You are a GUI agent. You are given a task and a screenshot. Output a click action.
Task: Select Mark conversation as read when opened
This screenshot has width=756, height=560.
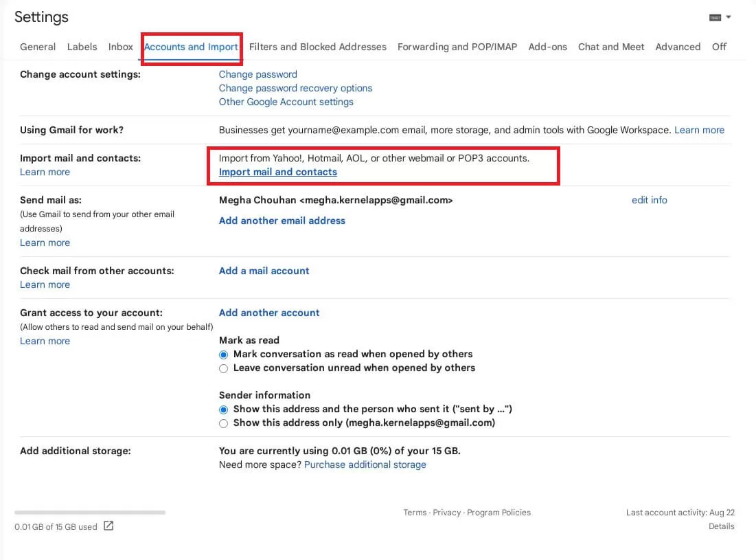[x=223, y=354]
